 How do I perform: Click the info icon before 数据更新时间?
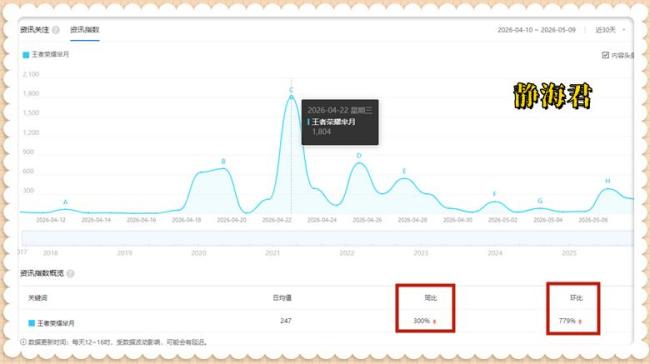(x=23, y=342)
